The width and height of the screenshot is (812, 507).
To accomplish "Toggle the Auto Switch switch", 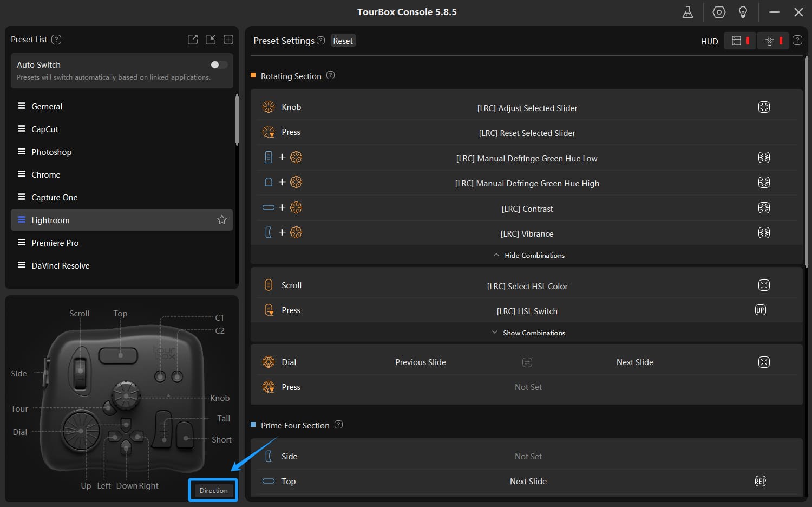I will (219, 64).
